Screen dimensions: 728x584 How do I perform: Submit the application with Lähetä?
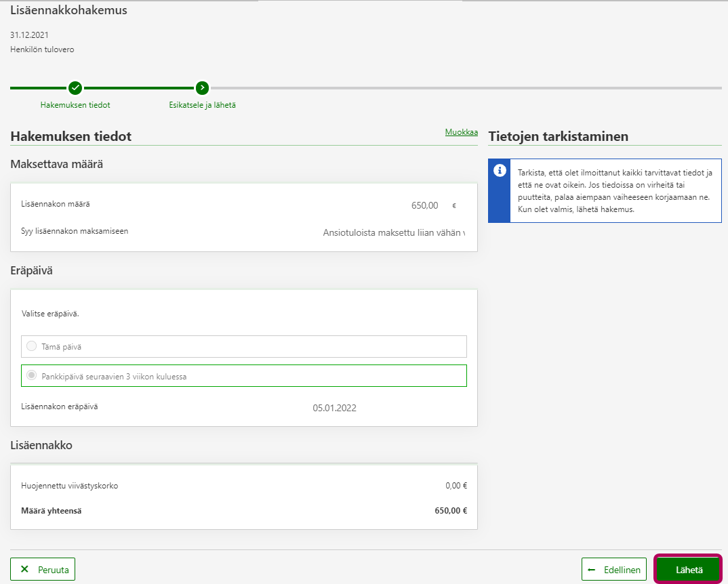tap(688, 570)
